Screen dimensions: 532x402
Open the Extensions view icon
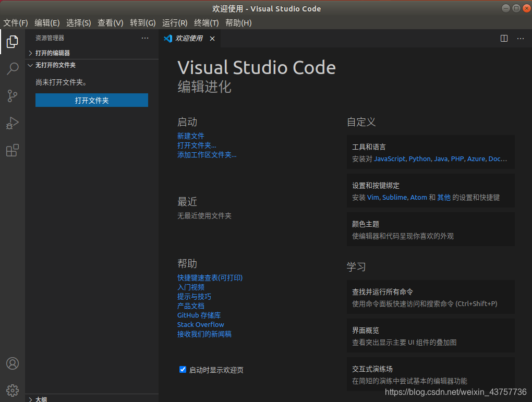pyautogui.click(x=13, y=150)
